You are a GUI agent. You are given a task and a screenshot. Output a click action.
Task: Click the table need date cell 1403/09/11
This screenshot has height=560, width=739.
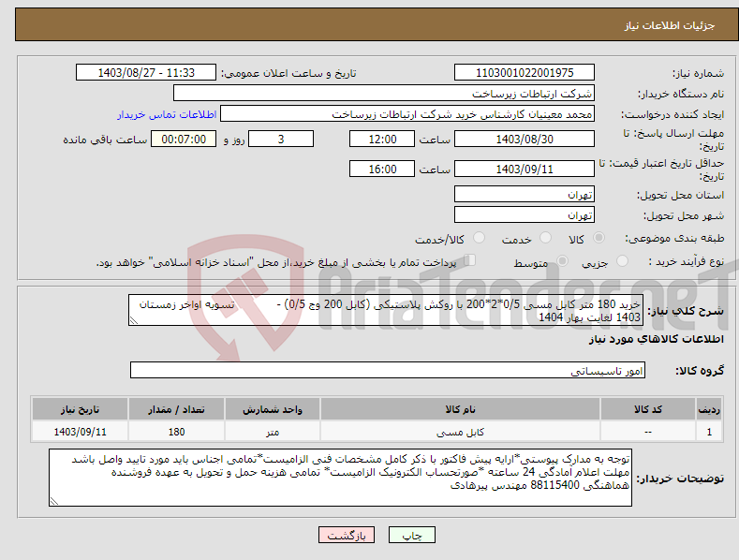click(80, 432)
